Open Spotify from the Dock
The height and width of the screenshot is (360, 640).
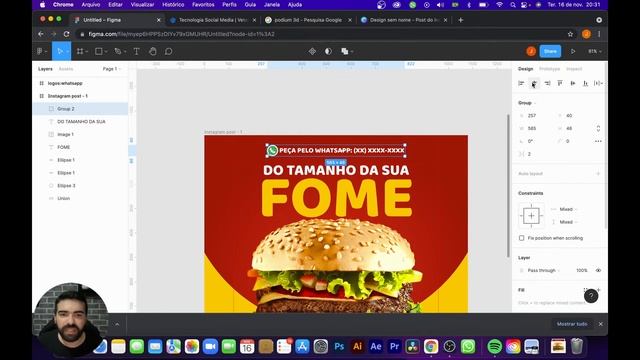[495, 347]
